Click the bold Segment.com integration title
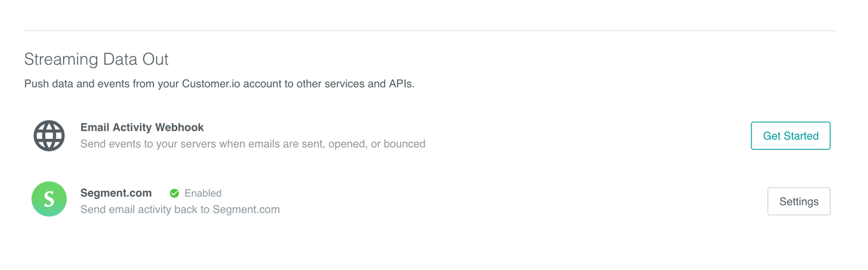Image resolution: width=868 pixels, height=270 pixels. pos(116,193)
